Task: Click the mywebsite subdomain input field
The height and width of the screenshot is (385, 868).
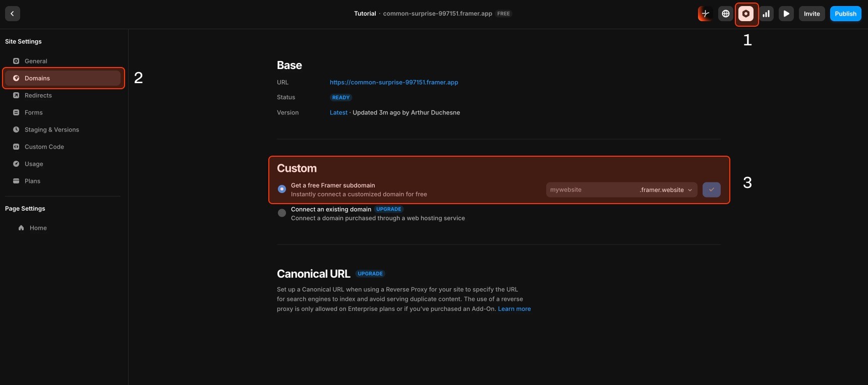Action: coord(591,189)
